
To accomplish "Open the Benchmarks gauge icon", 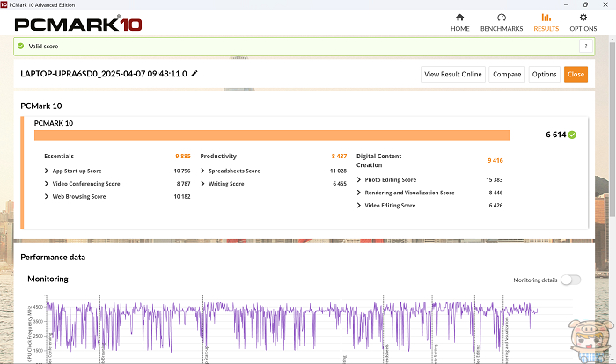I will (502, 18).
